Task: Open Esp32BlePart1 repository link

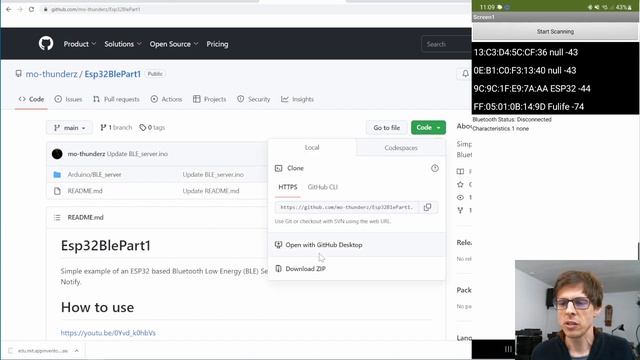Action: [113, 74]
